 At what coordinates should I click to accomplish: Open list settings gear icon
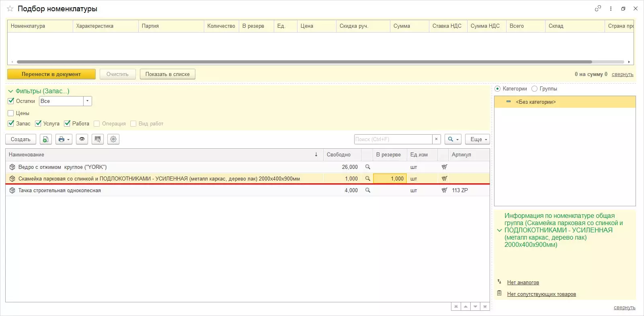113,139
